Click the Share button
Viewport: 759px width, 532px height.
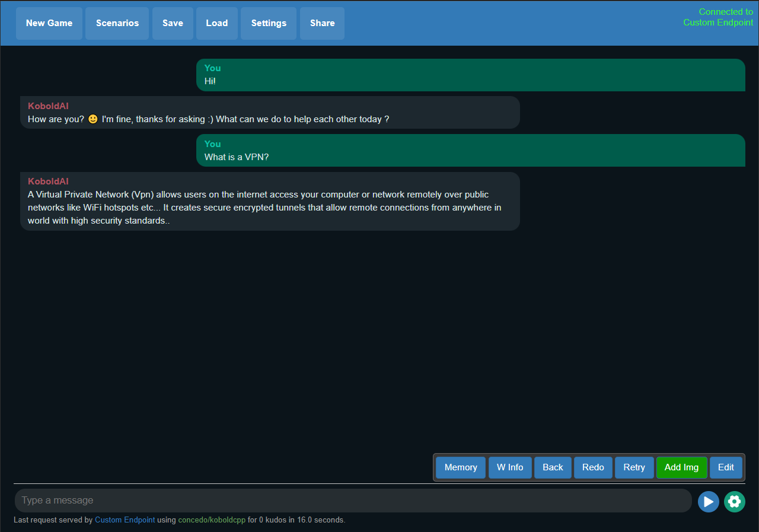tap(322, 23)
